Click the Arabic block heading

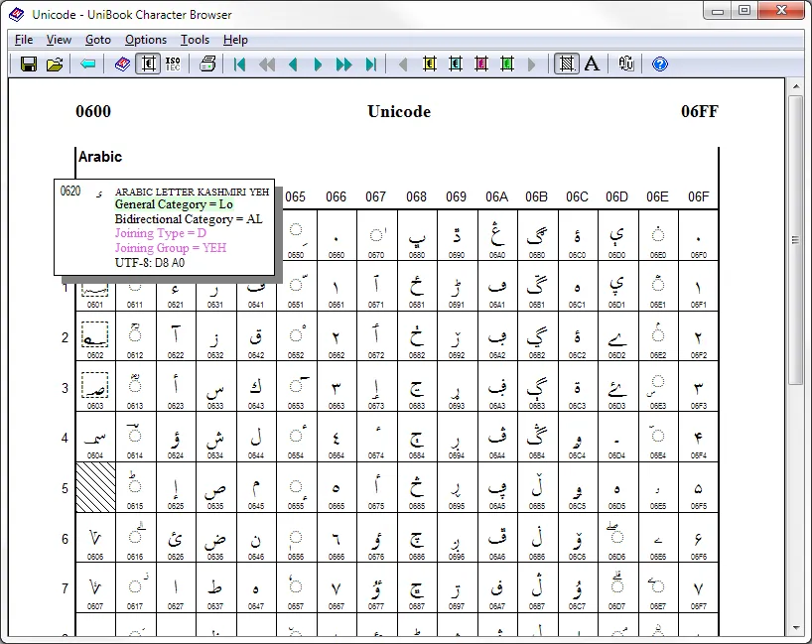pos(100,157)
